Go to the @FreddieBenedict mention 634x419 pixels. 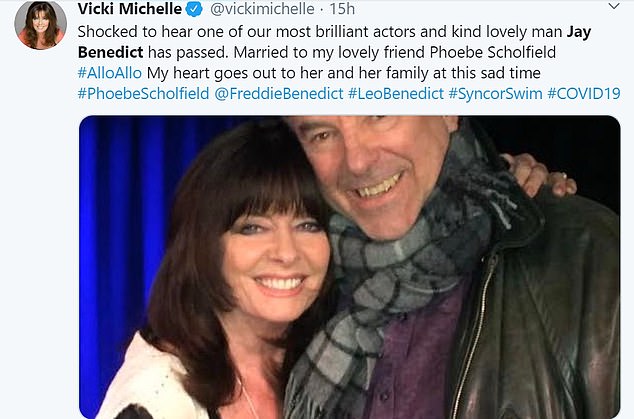click(279, 93)
